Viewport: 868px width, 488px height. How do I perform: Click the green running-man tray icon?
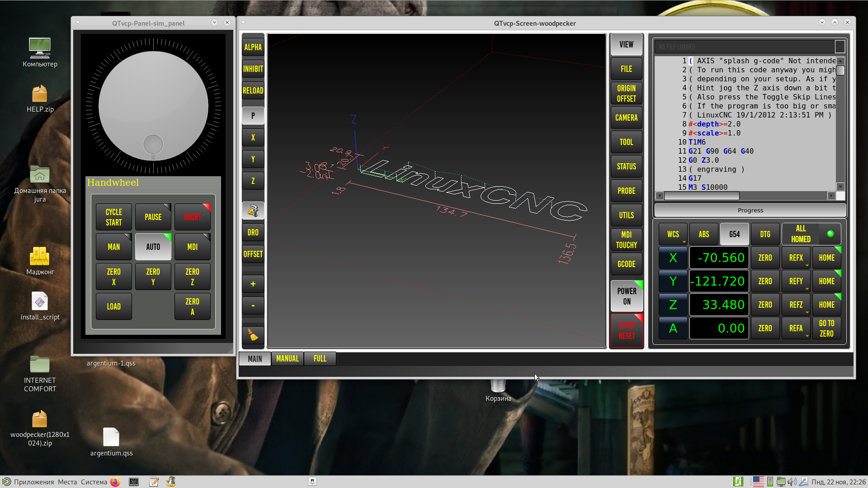click(738, 482)
